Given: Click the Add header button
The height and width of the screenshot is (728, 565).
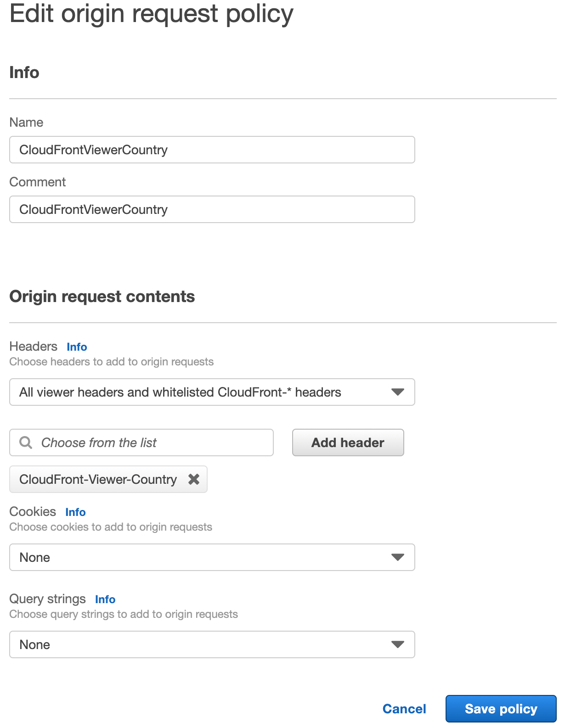Looking at the screenshot, I should click(x=347, y=442).
